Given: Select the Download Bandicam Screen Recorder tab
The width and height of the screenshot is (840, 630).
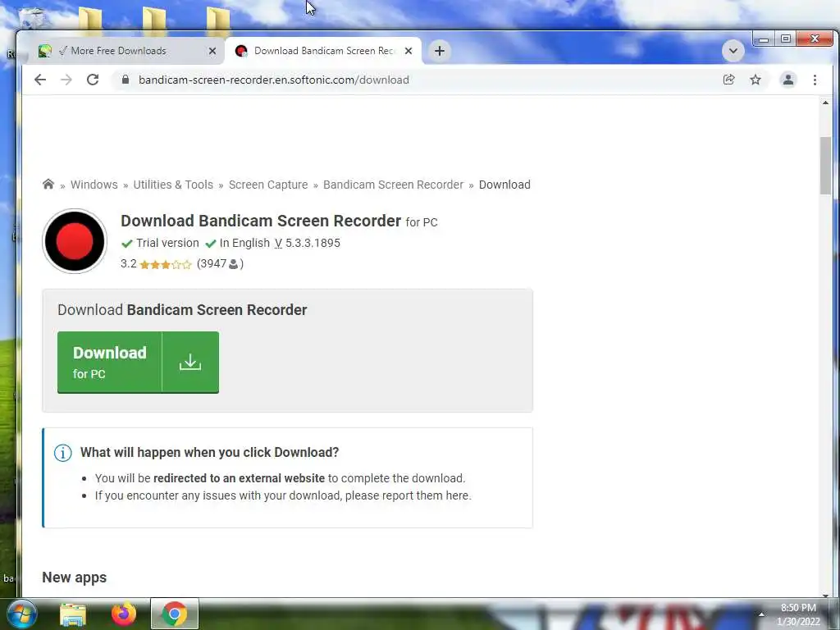Looking at the screenshot, I should click(322, 51).
